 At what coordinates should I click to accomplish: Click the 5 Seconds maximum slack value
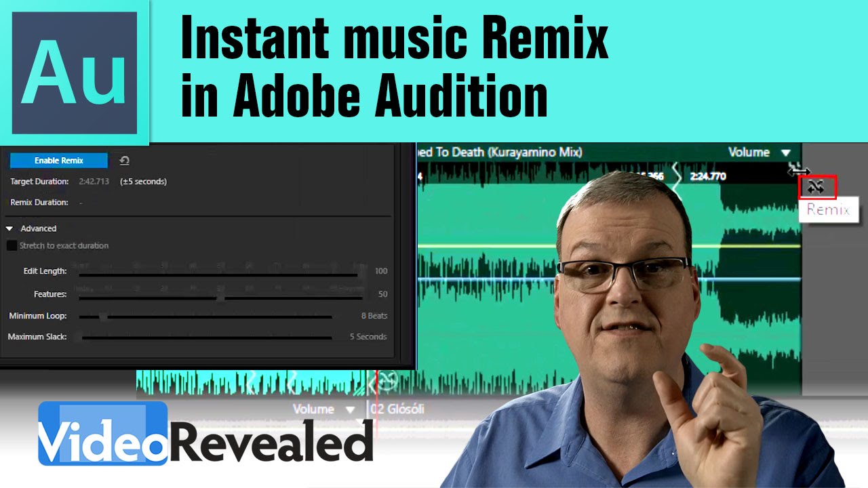(368, 337)
